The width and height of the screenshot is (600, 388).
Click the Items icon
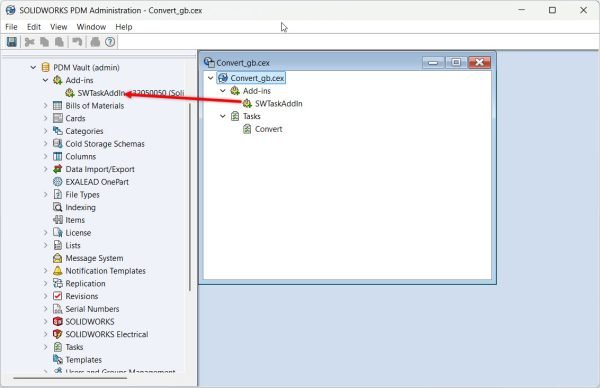(57, 220)
